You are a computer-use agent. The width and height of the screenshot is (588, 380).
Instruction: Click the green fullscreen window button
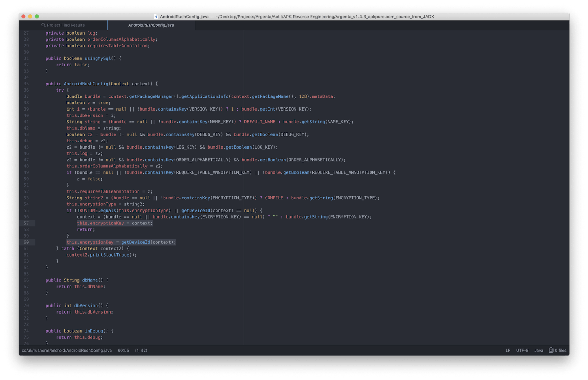click(x=37, y=17)
